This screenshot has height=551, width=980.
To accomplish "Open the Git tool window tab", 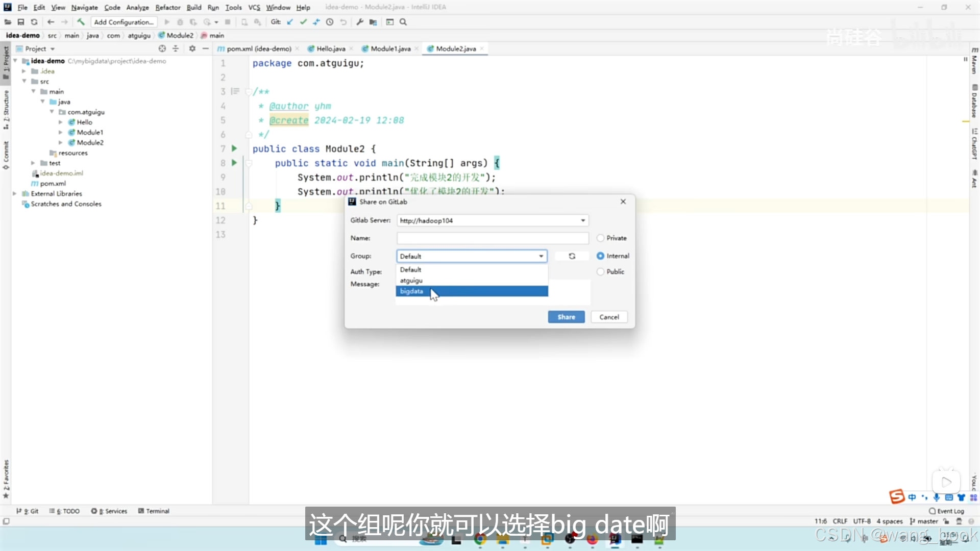I will (28, 511).
